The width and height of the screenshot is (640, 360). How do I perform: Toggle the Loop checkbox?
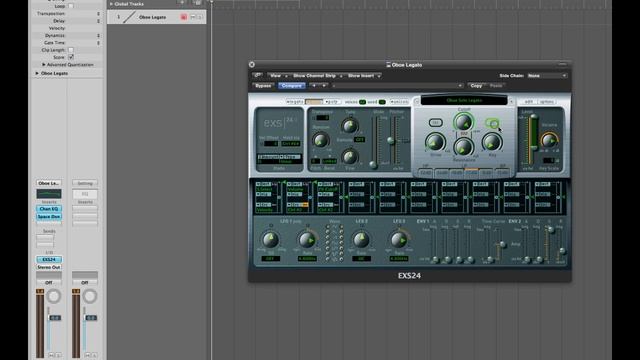71,6
